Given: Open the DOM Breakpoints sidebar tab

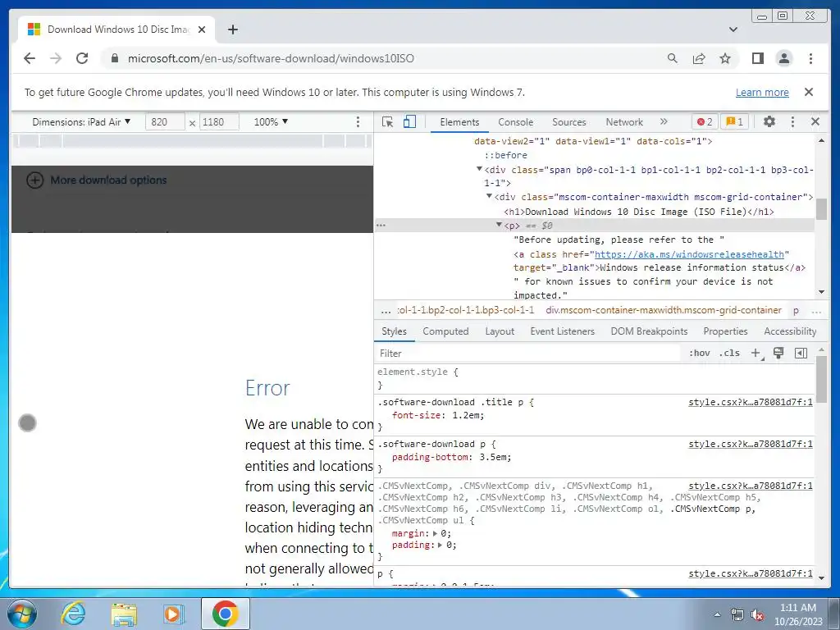Looking at the screenshot, I should 650,331.
